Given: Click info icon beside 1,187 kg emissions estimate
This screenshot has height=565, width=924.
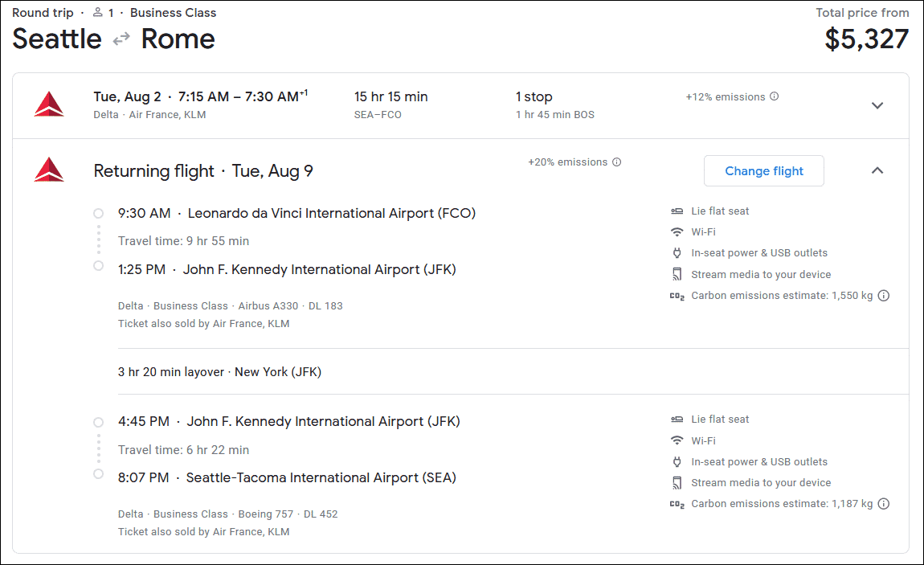Looking at the screenshot, I should [x=883, y=504].
